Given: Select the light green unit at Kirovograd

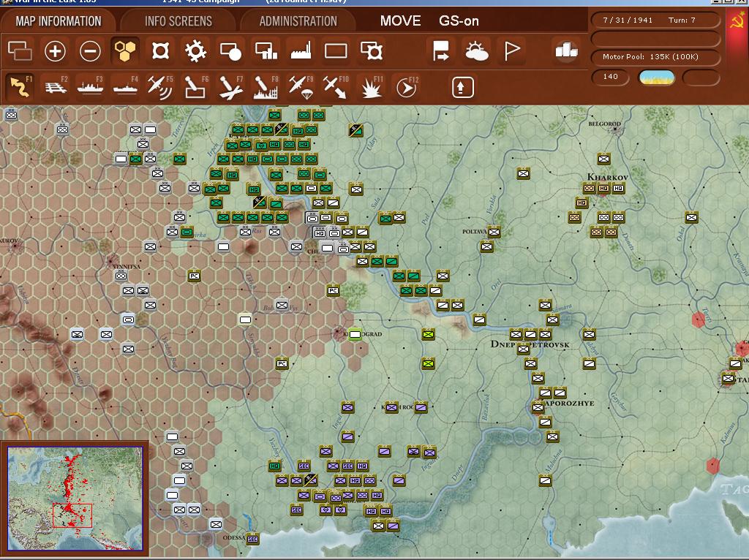Looking at the screenshot, I should [355, 334].
